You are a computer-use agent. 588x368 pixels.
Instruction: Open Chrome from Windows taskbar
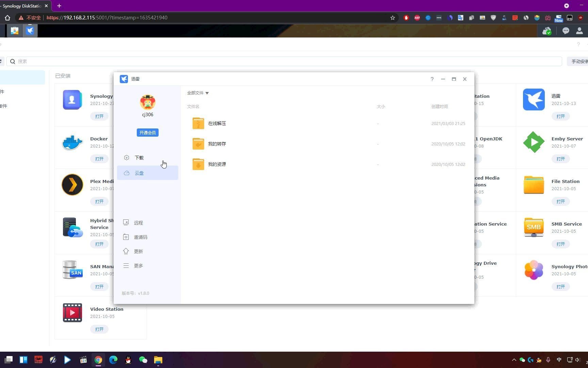coord(98,360)
